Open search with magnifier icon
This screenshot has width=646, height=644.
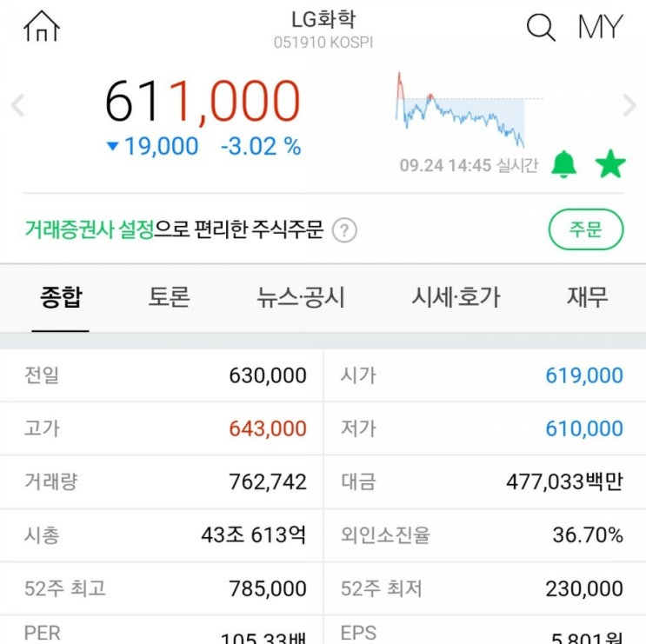click(x=541, y=28)
